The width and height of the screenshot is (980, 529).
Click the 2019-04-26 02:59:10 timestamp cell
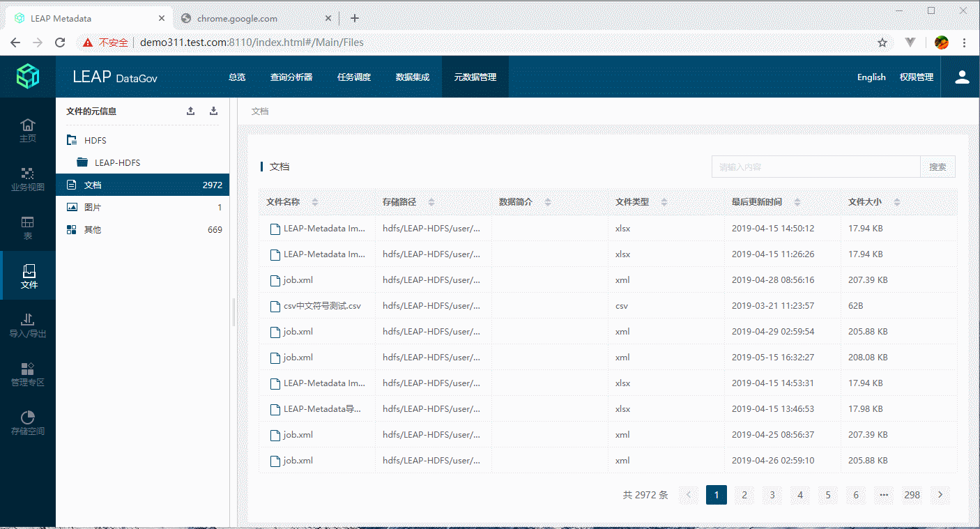pos(773,461)
